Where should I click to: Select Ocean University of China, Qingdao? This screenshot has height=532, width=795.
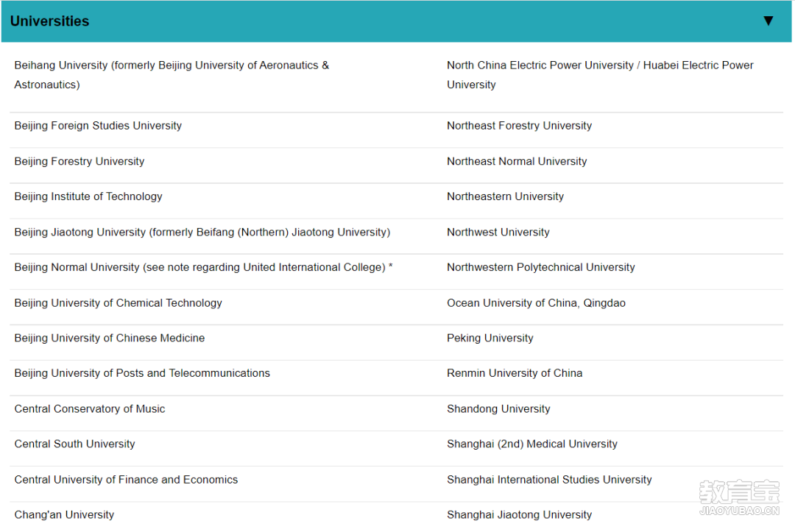point(536,302)
